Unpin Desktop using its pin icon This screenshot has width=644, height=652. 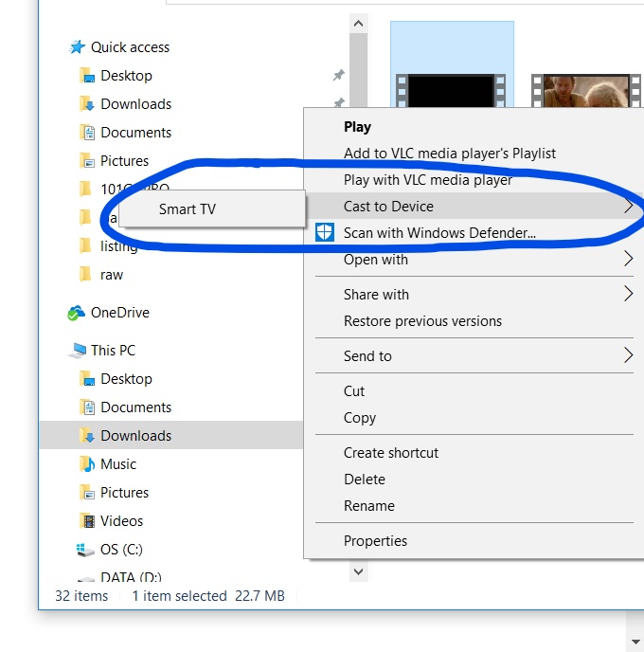339,75
